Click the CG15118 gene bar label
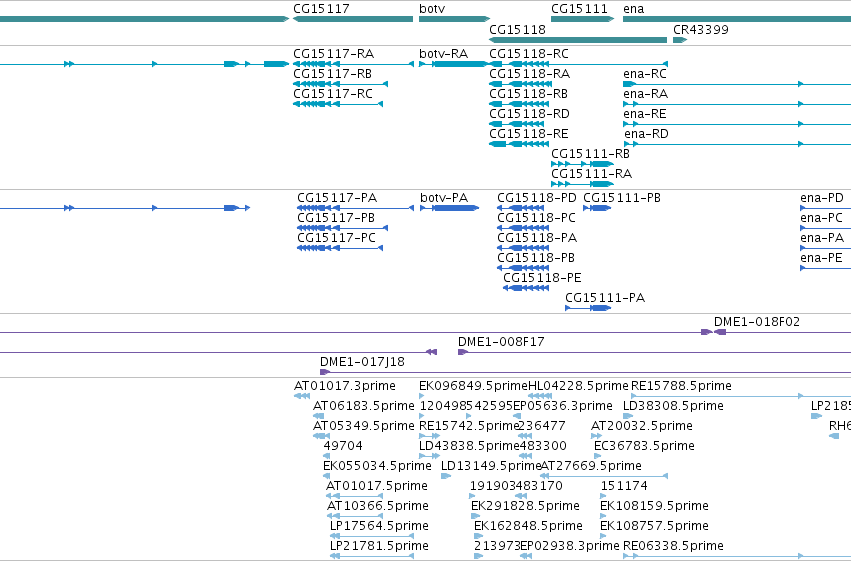Screen dimensions: 851x561 [x=517, y=30]
